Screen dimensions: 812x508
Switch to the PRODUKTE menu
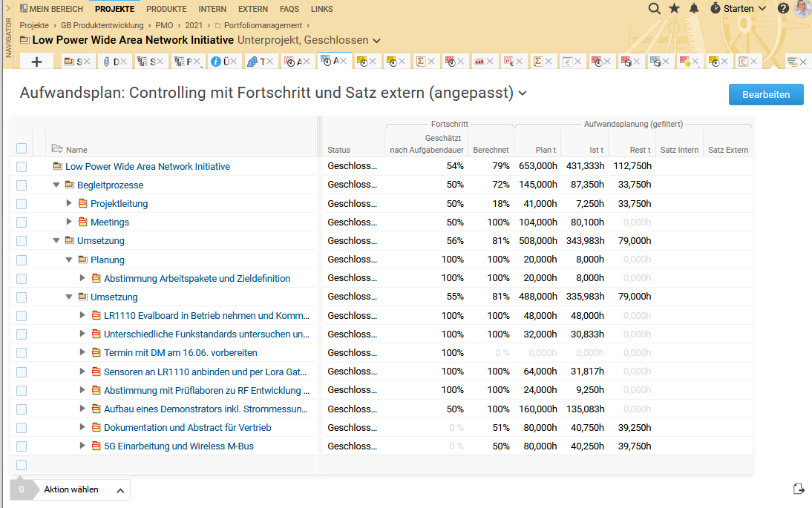click(166, 9)
